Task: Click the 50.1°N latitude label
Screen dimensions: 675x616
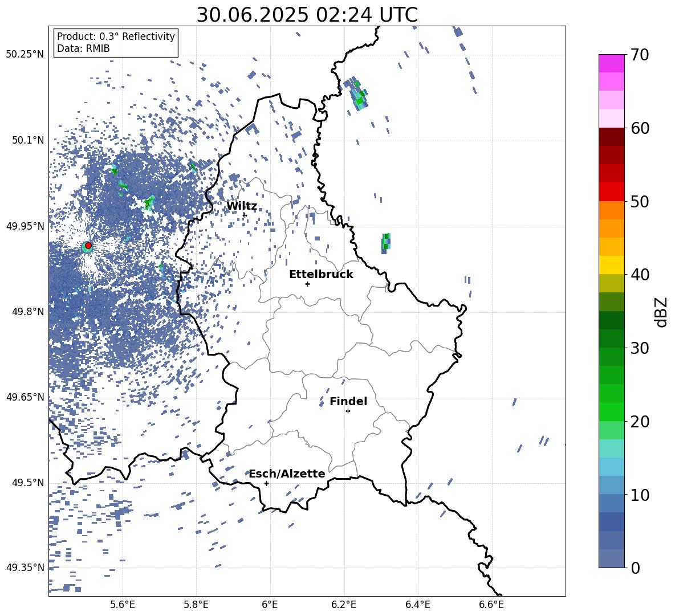Action: pos(27,141)
